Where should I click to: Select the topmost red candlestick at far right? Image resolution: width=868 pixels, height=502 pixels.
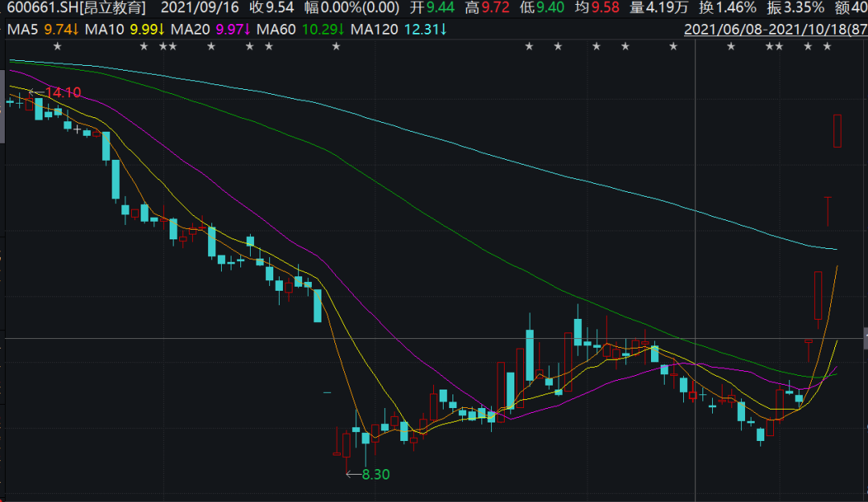(837, 131)
